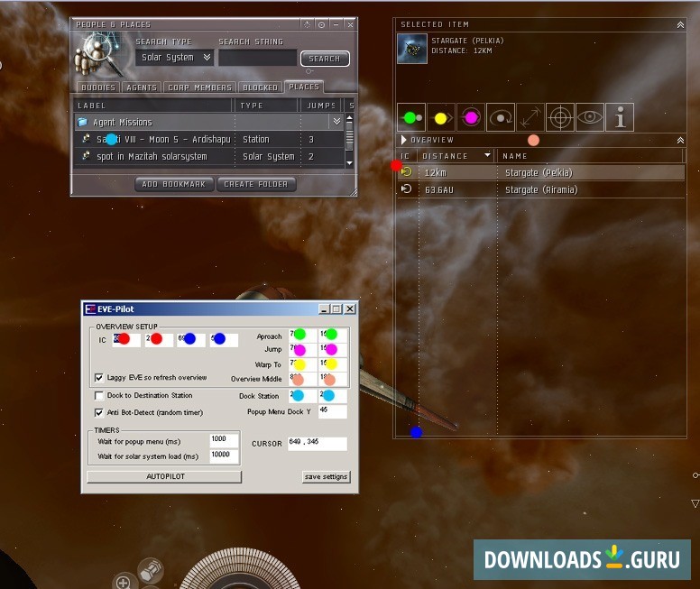Click the Type column header in Places
The image size is (700, 589).
point(266,106)
